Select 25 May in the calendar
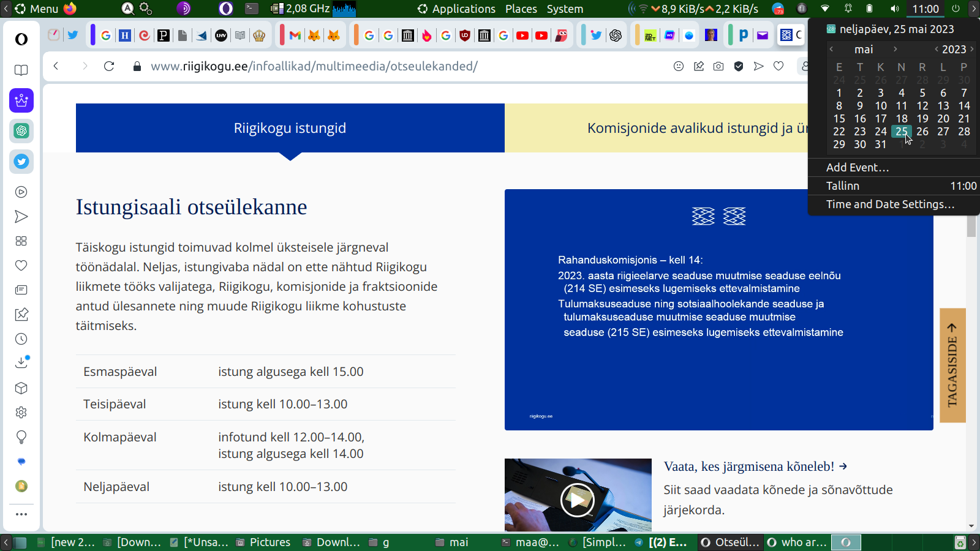The image size is (980, 551). coord(902,132)
